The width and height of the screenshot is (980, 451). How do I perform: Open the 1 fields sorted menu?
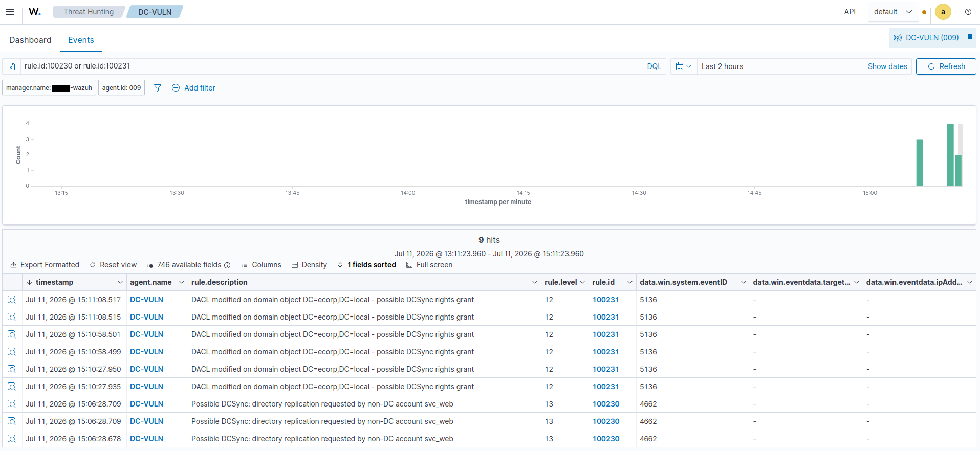(x=366, y=265)
